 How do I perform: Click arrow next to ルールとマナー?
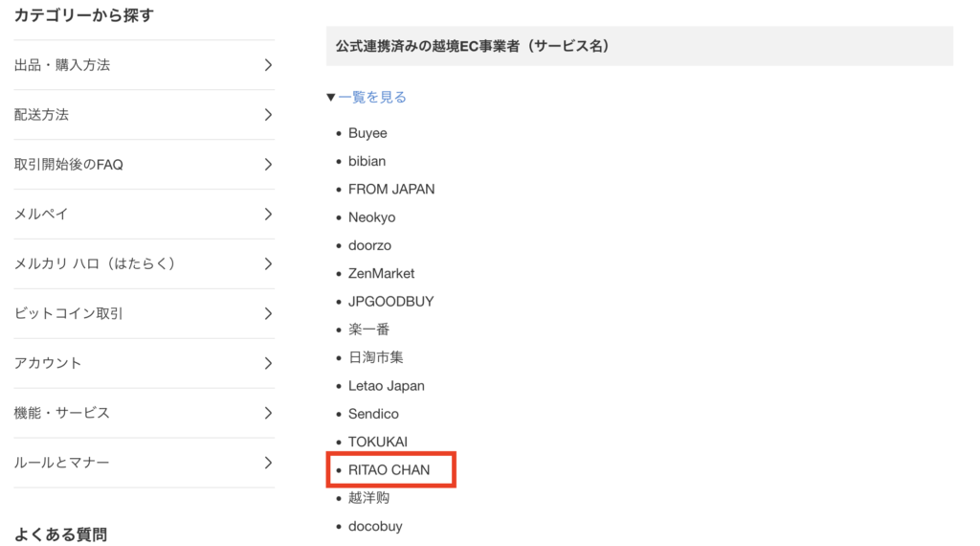tap(268, 464)
